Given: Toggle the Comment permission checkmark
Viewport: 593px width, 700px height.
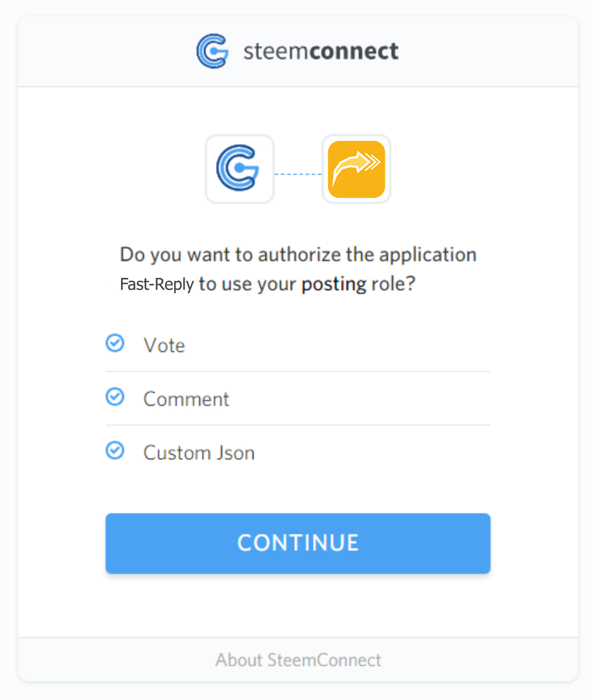Looking at the screenshot, I should coord(115,397).
